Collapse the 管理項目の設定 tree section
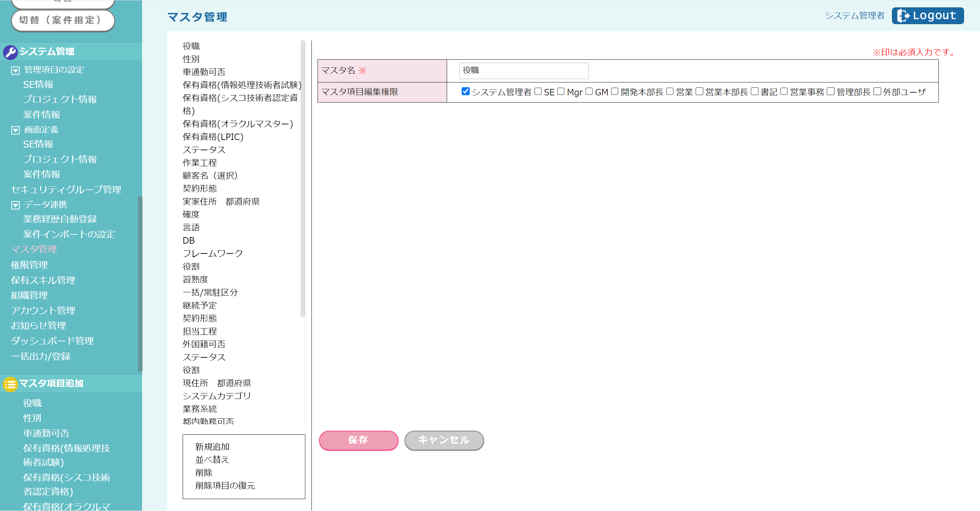 pos(15,70)
